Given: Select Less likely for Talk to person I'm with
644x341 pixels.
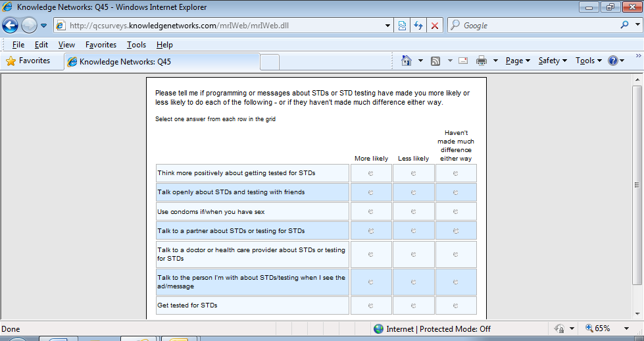Looking at the screenshot, I should coord(414,282).
